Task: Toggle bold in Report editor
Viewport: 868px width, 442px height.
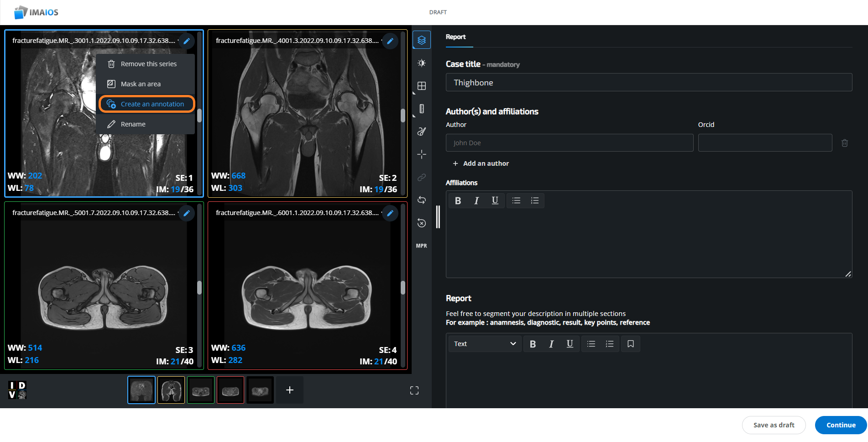Action: click(533, 344)
